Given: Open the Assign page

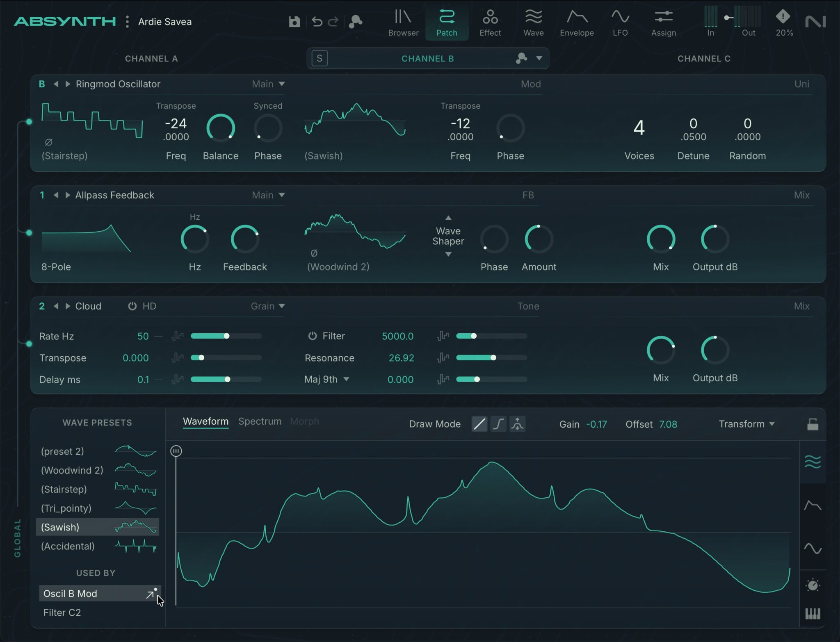Looking at the screenshot, I should [663, 23].
